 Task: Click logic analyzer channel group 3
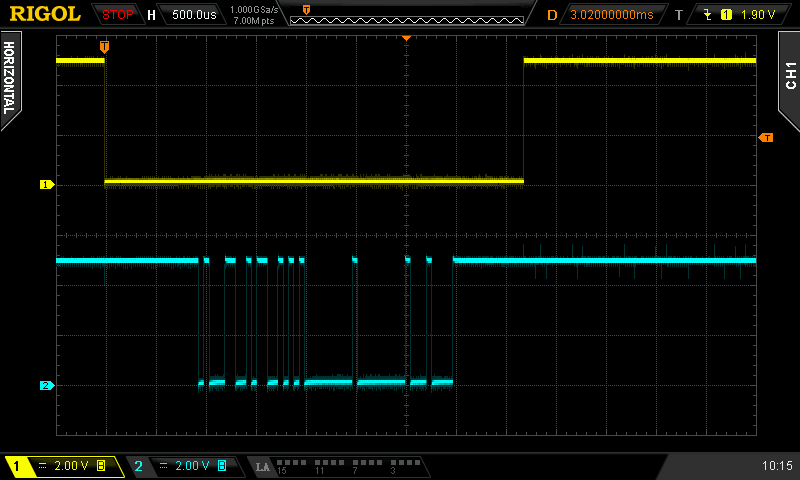tap(405, 466)
